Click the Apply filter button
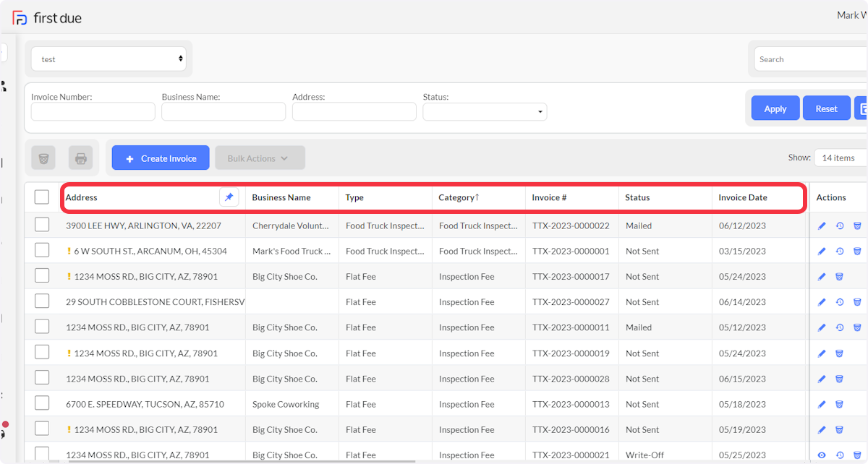This screenshot has width=868, height=464. [775, 108]
